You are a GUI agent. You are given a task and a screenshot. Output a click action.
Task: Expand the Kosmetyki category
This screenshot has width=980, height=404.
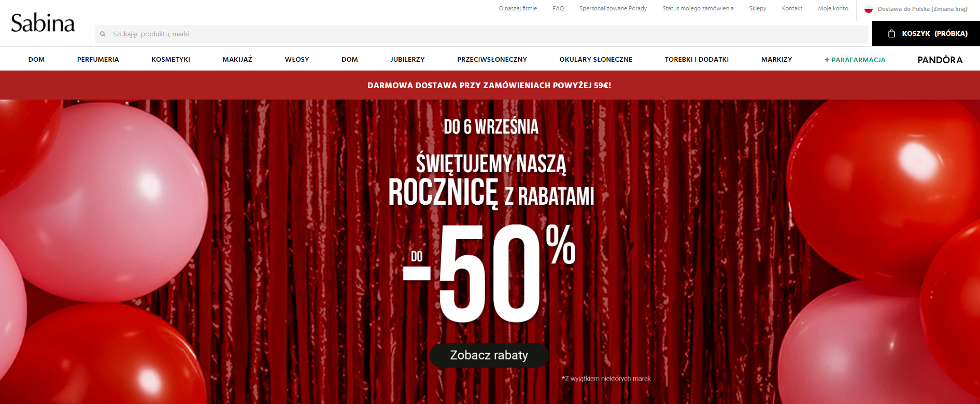click(x=171, y=60)
